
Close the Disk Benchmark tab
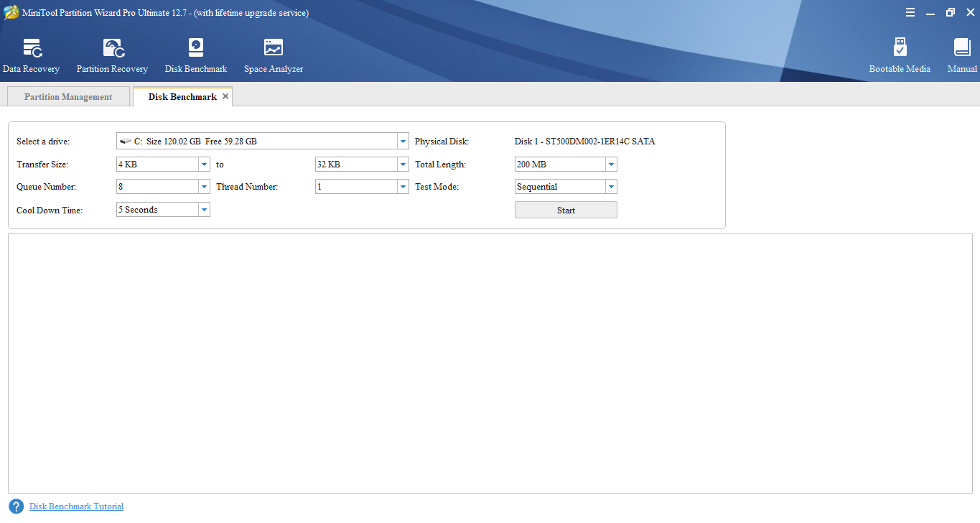[225, 96]
